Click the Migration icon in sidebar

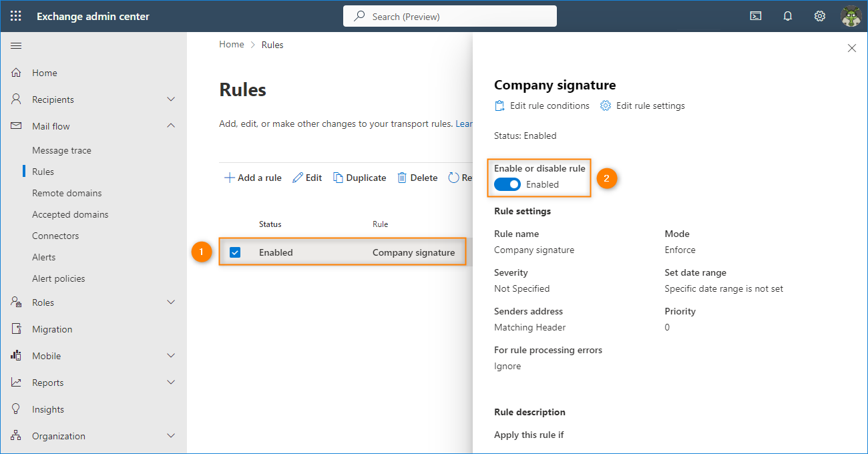point(16,329)
